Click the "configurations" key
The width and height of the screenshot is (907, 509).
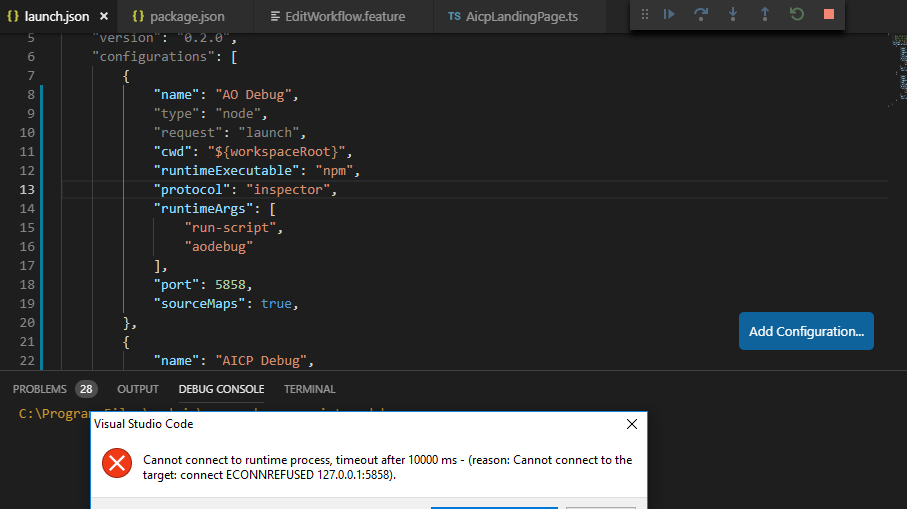(x=153, y=57)
